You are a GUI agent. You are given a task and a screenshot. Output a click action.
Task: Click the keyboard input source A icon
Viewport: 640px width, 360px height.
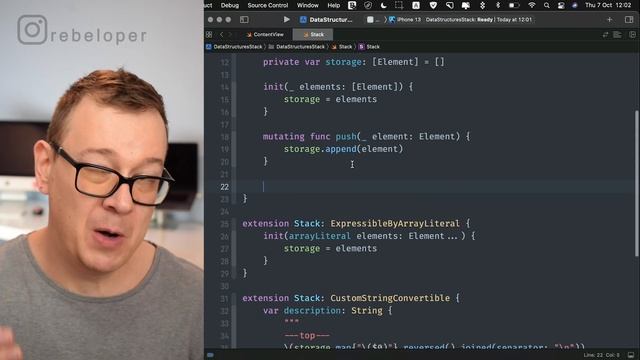pos(416,5)
